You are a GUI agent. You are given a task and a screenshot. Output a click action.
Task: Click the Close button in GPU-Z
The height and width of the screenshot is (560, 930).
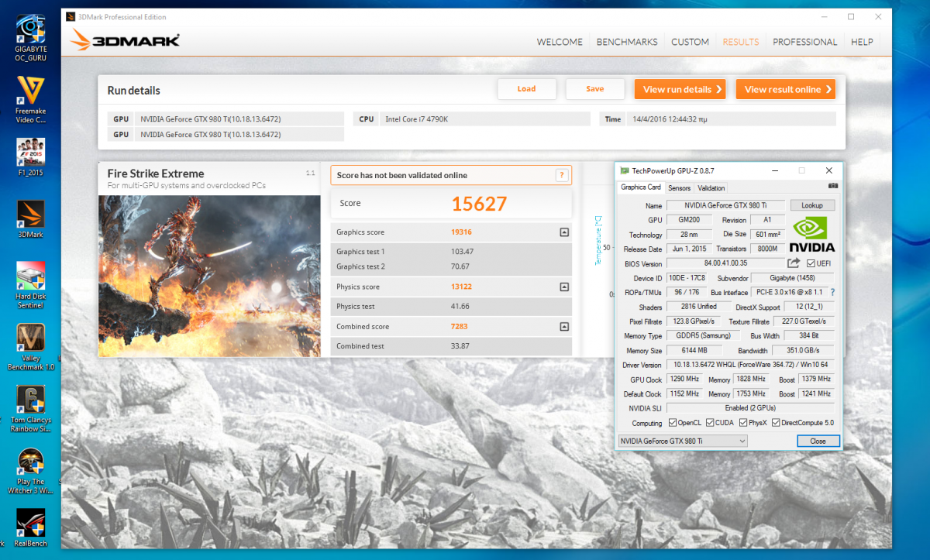point(818,441)
